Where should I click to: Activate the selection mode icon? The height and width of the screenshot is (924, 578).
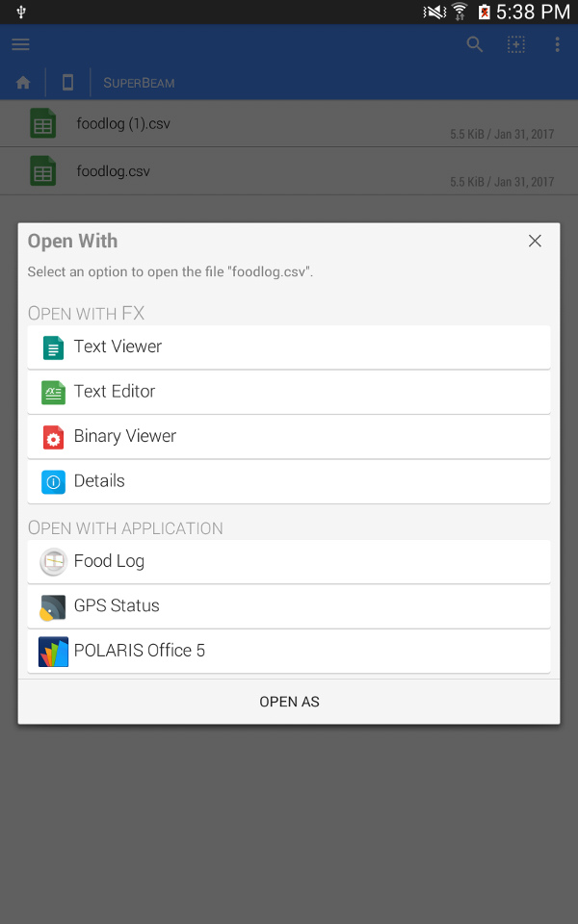[x=516, y=44]
